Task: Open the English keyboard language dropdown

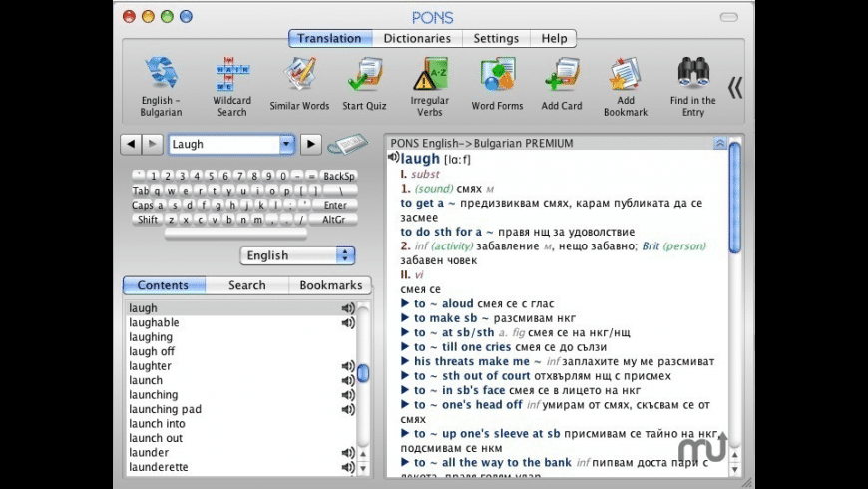Action: point(345,255)
